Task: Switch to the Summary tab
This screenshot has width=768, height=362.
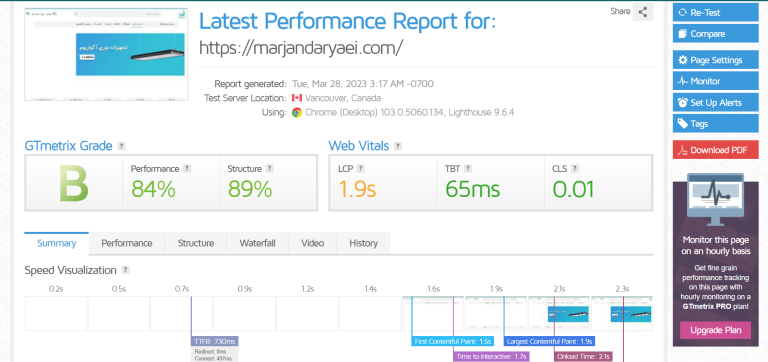Action: click(x=56, y=243)
